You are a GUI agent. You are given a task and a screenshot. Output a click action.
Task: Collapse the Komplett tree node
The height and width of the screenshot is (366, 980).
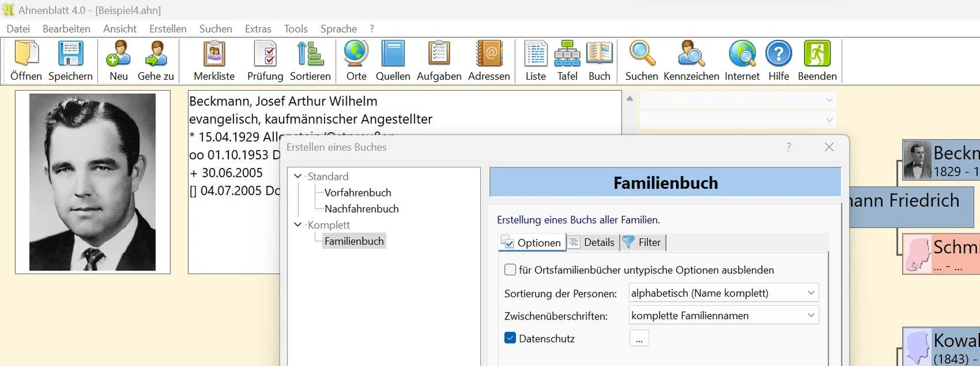pyautogui.click(x=298, y=225)
